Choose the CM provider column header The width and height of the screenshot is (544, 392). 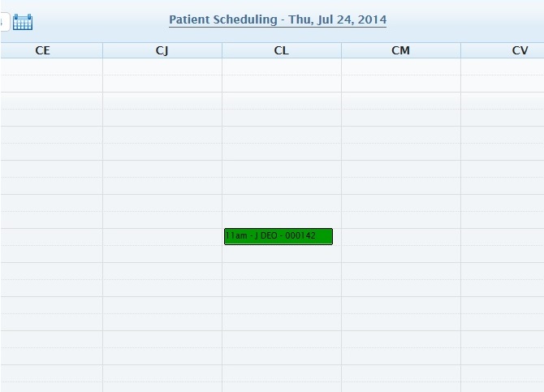click(400, 50)
